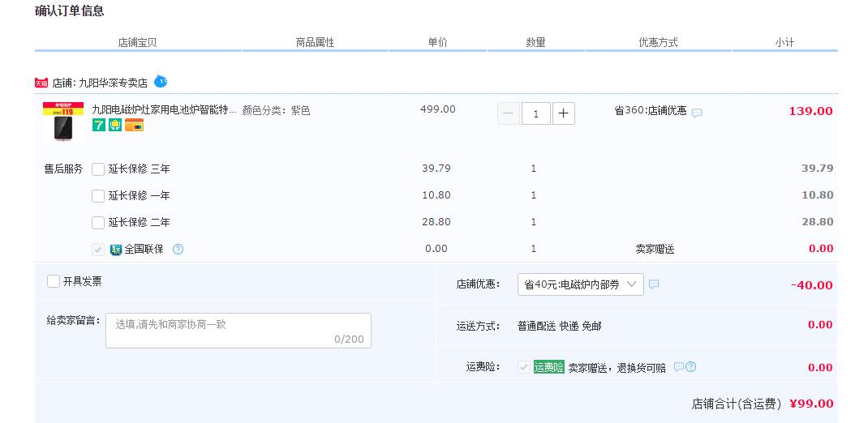Click the Tmall 天猫 logo badge
868x423 pixels.
coord(41,83)
